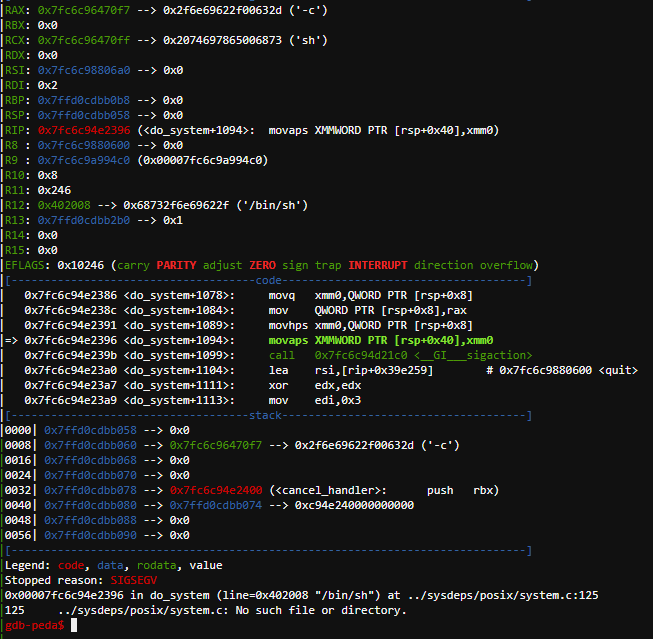653x639 pixels.
Task: Click the call __GI___sigaction instruction
Action: 400,355
